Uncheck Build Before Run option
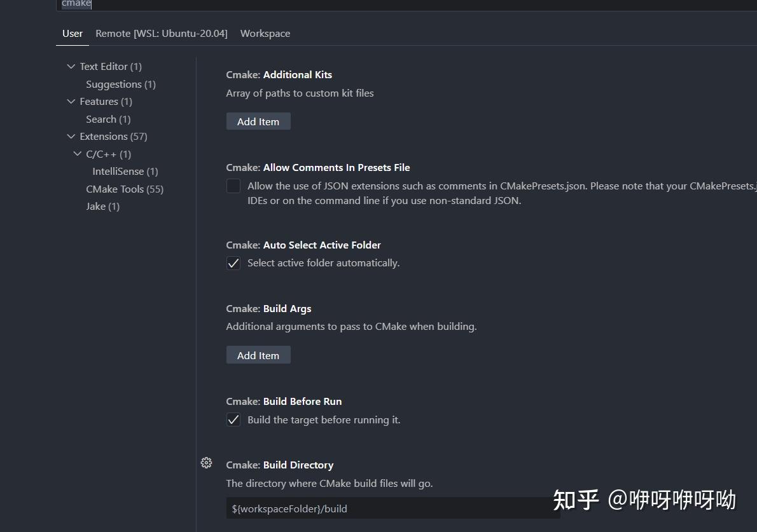The image size is (757, 532). pos(233,419)
